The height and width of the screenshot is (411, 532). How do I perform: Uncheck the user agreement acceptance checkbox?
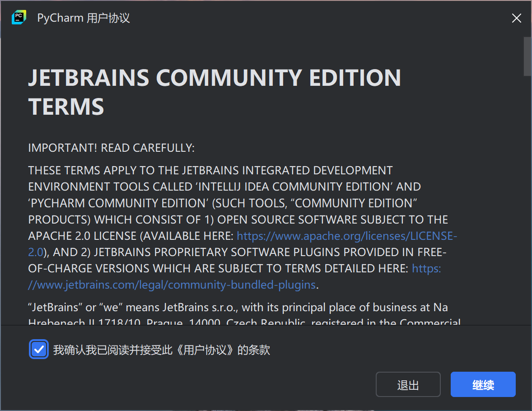[x=39, y=350]
